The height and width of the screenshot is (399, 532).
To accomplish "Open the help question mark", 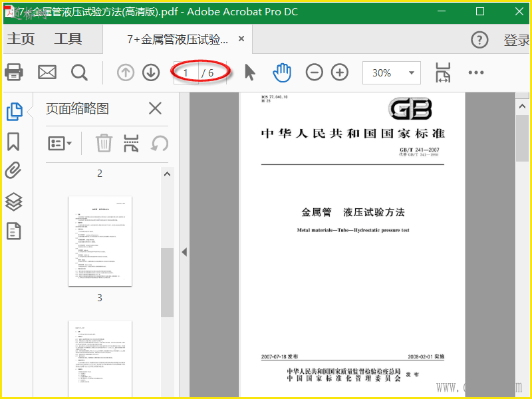I will 479,40.
